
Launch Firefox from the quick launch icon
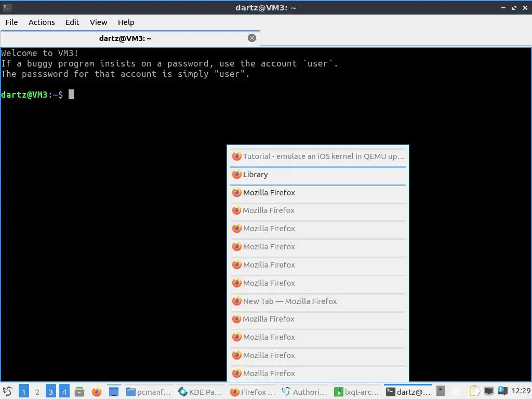(x=96, y=392)
